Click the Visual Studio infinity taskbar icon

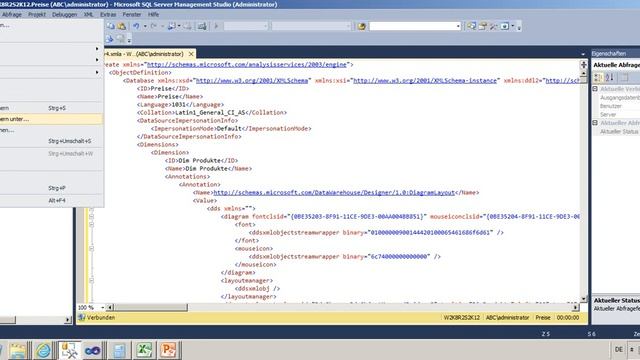(92, 350)
